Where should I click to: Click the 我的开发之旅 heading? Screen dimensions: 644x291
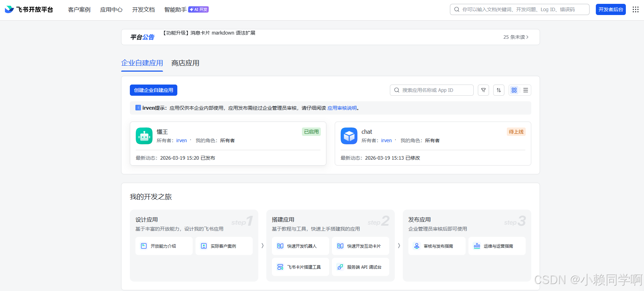pyautogui.click(x=151, y=197)
